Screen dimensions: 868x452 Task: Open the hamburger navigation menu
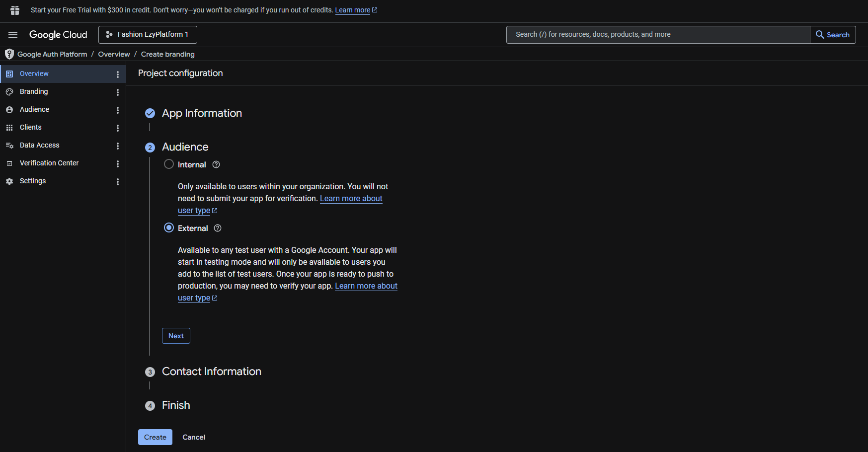point(13,35)
